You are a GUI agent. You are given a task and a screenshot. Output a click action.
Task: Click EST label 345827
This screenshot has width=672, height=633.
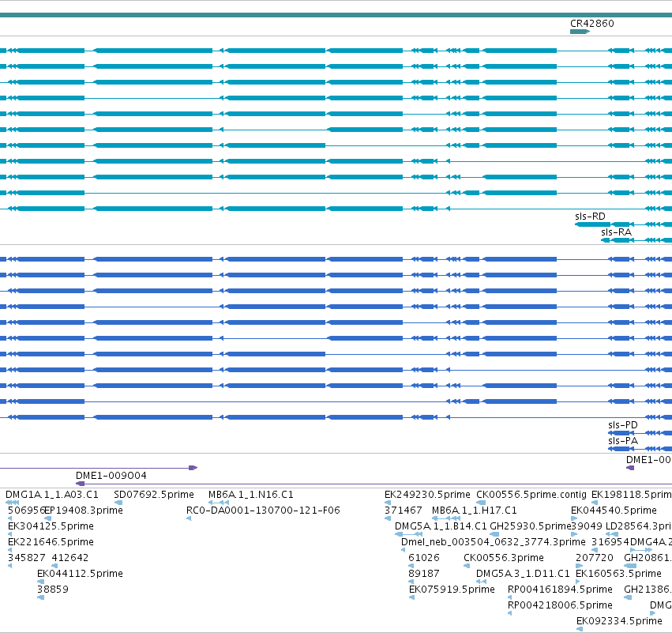[x=27, y=558]
